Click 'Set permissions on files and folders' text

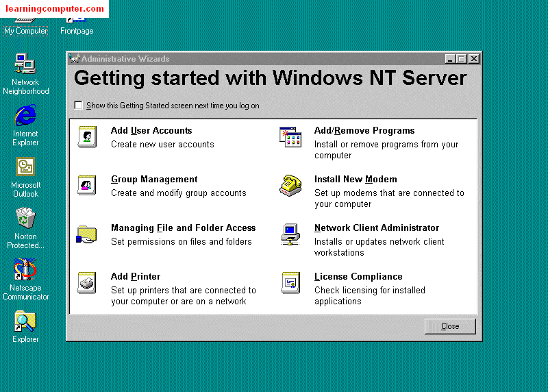(x=182, y=242)
